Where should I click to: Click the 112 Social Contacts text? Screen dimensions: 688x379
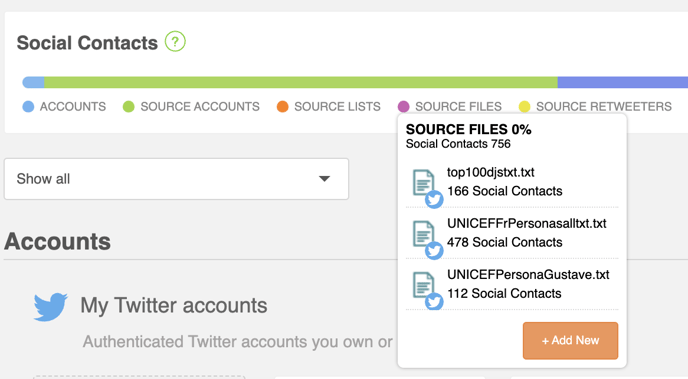click(504, 293)
